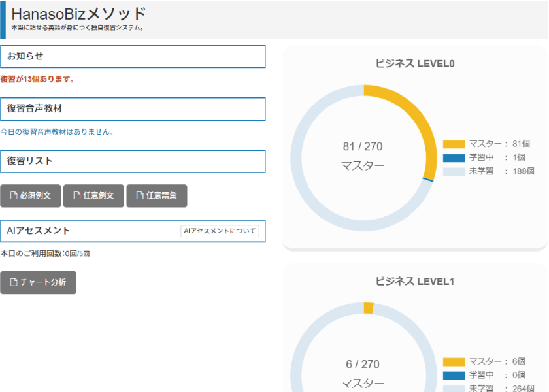The image size is (549, 392).
Task: Open the 必須例文 review list
Action: (x=31, y=195)
